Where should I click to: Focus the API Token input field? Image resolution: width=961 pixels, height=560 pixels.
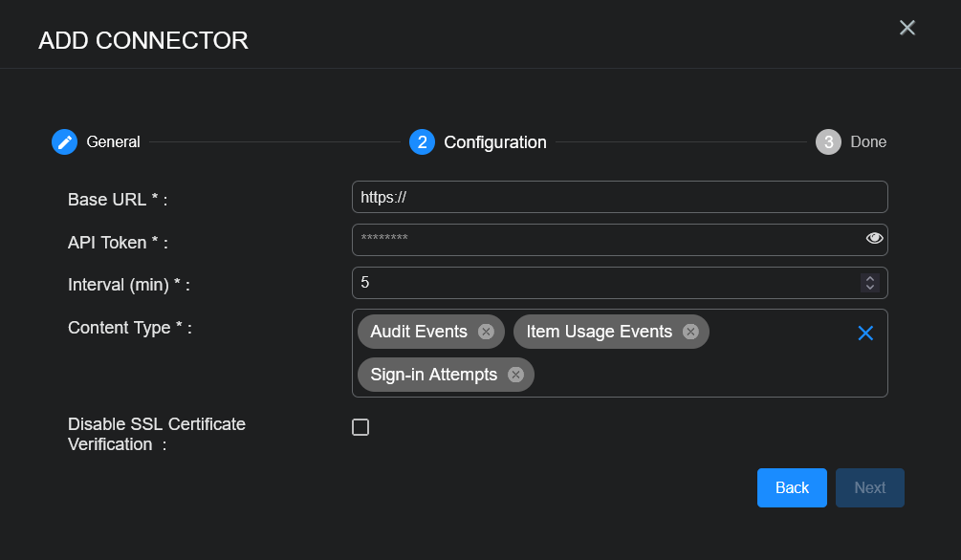click(602, 240)
